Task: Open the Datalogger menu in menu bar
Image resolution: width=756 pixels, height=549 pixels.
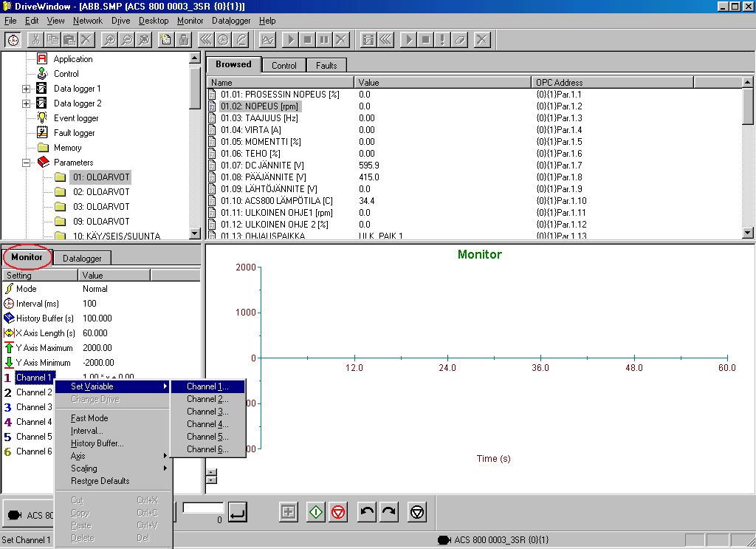Action: (231, 21)
